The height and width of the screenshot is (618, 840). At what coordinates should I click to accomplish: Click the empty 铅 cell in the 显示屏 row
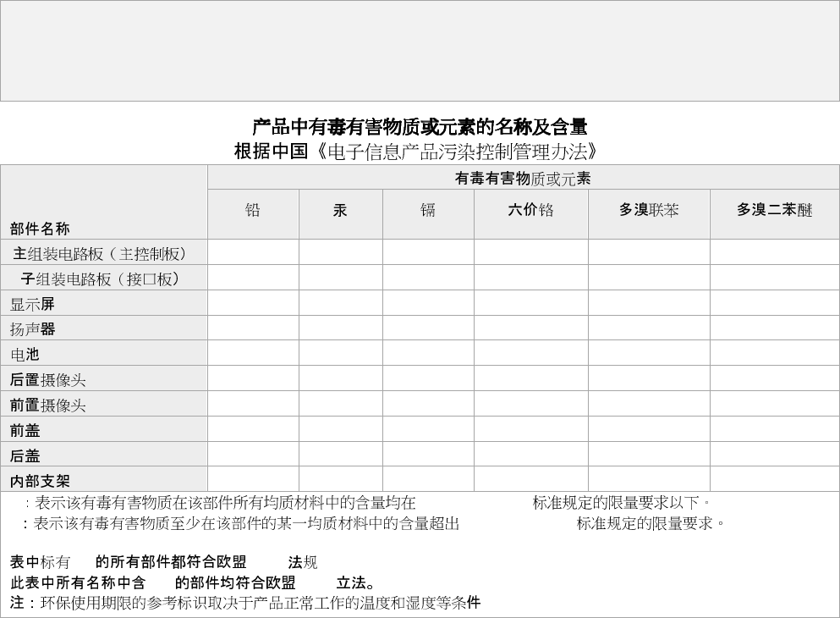[x=253, y=303]
